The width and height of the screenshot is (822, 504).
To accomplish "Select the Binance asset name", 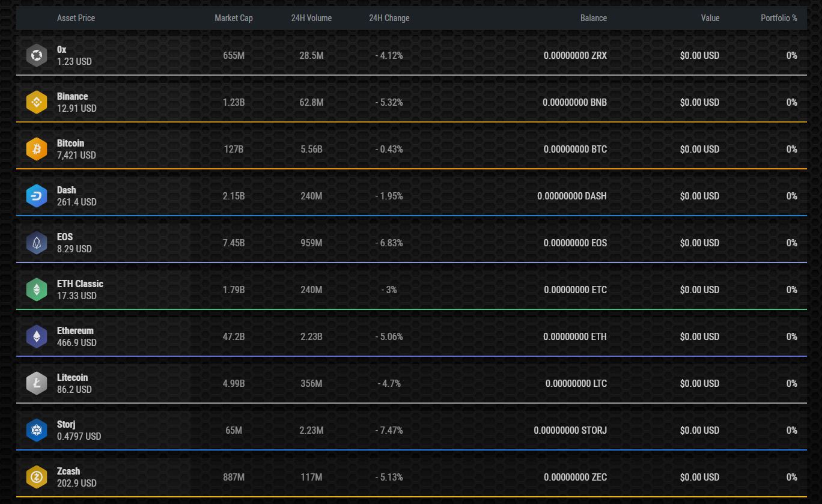I will 73,96.
